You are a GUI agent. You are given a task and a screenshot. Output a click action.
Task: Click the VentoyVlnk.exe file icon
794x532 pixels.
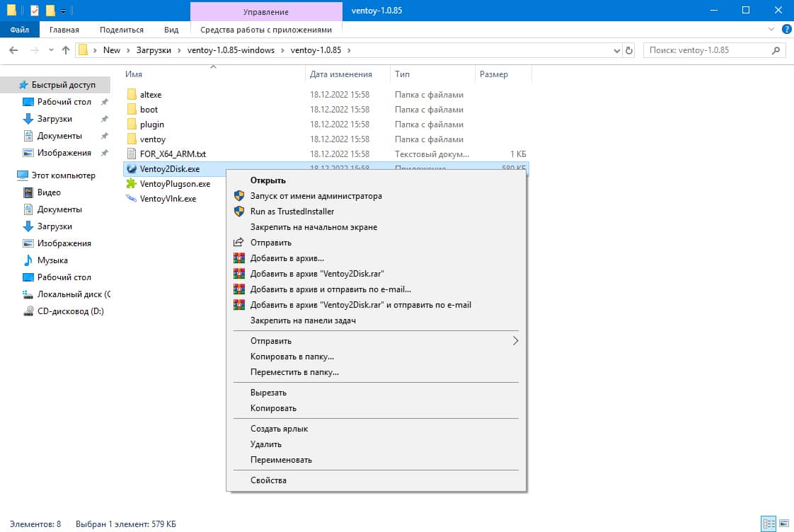pos(131,199)
